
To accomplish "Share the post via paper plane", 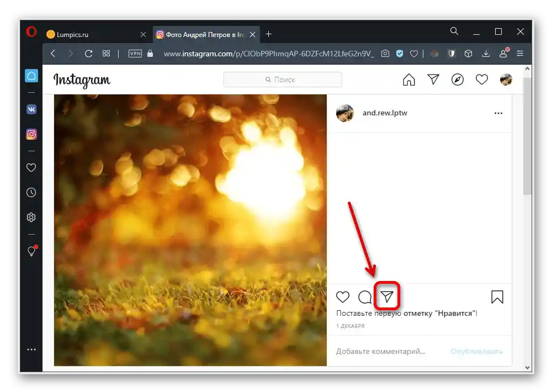I will click(x=387, y=297).
